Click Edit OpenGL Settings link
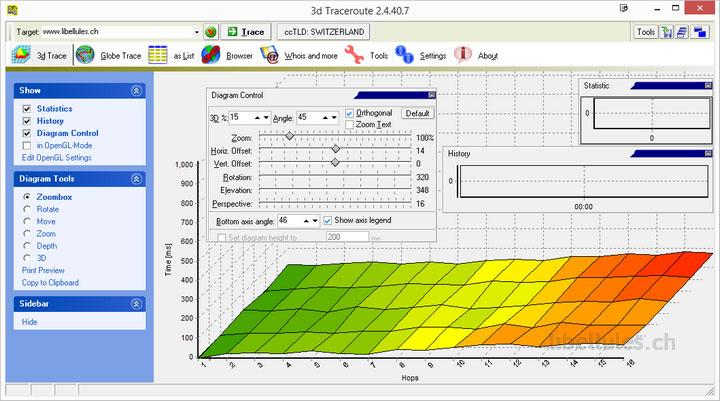The height and width of the screenshot is (401, 720). [x=56, y=157]
